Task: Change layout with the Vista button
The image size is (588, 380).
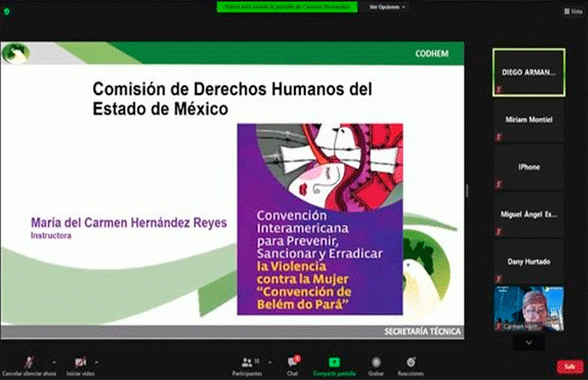Action: click(573, 12)
